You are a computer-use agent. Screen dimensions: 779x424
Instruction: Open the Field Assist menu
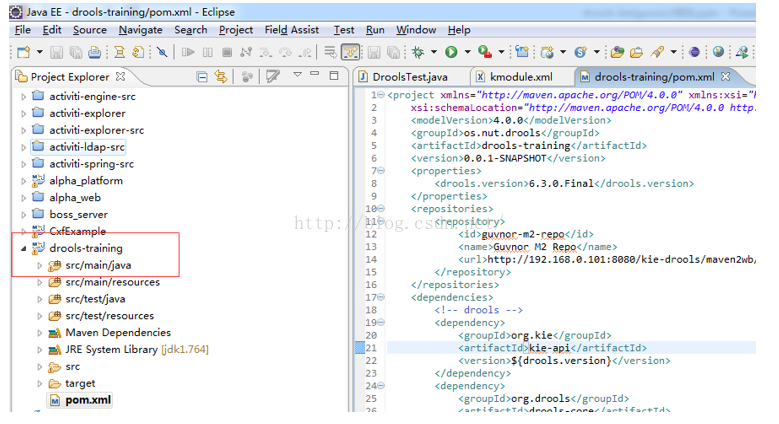tap(292, 30)
